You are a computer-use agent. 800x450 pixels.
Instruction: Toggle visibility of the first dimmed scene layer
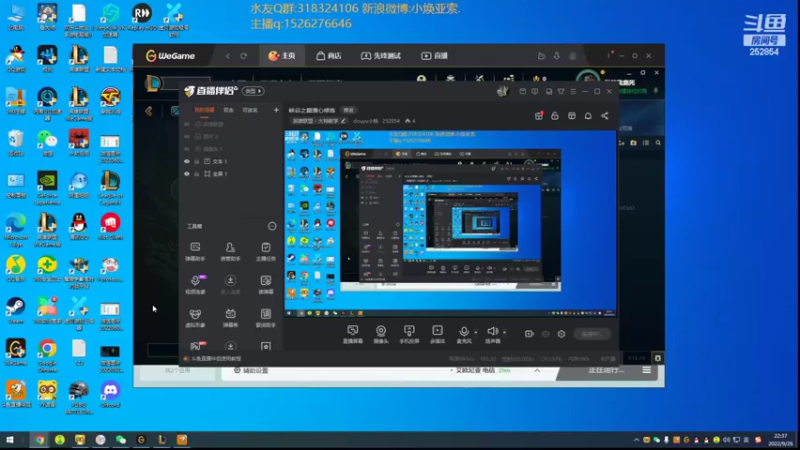[187, 124]
